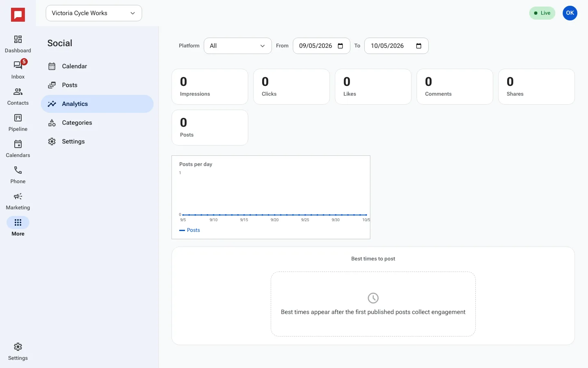Click the red chat logo icon
The height and width of the screenshot is (368, 588).
click(18, 15)
